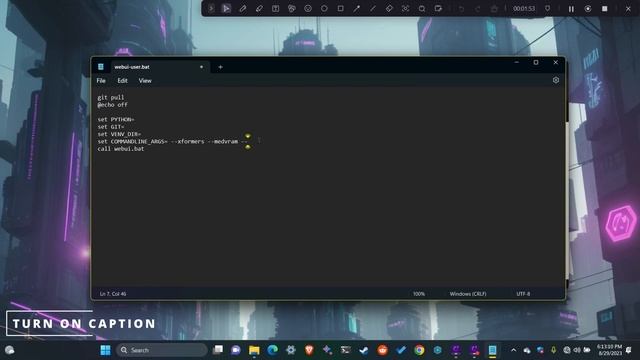The image size is (640, 360).
Task: Open the File menu in Notepad
Action: (x=101, y=81)
